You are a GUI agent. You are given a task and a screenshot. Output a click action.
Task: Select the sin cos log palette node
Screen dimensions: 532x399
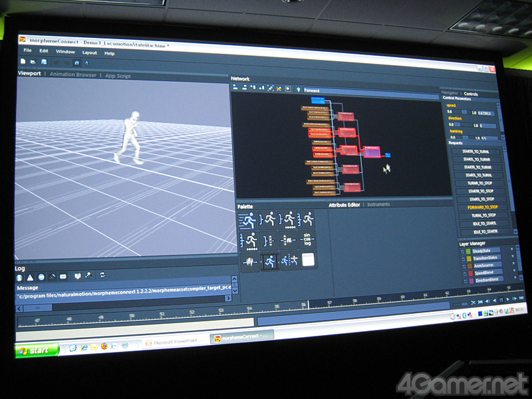[307, 239]
